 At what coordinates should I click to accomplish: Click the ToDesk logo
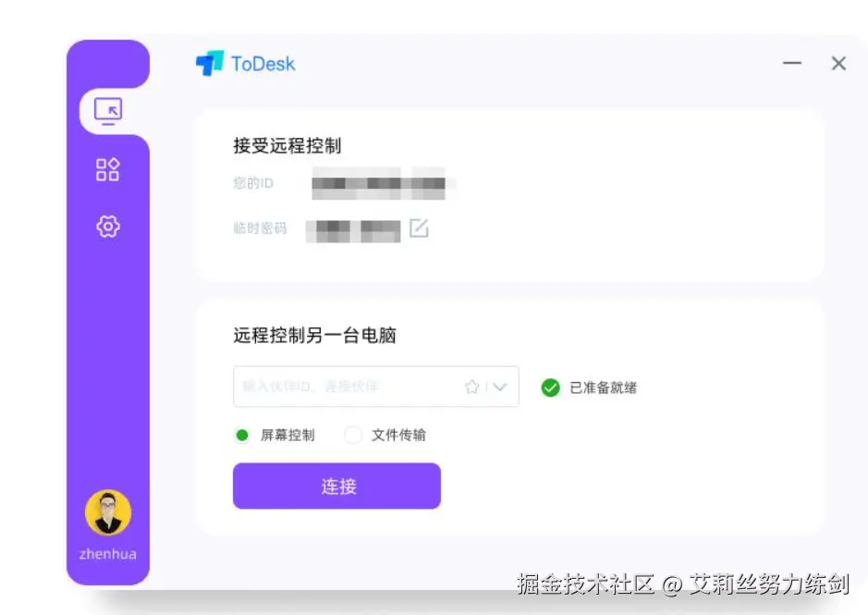pyautogui.click(x=246, y=64)
